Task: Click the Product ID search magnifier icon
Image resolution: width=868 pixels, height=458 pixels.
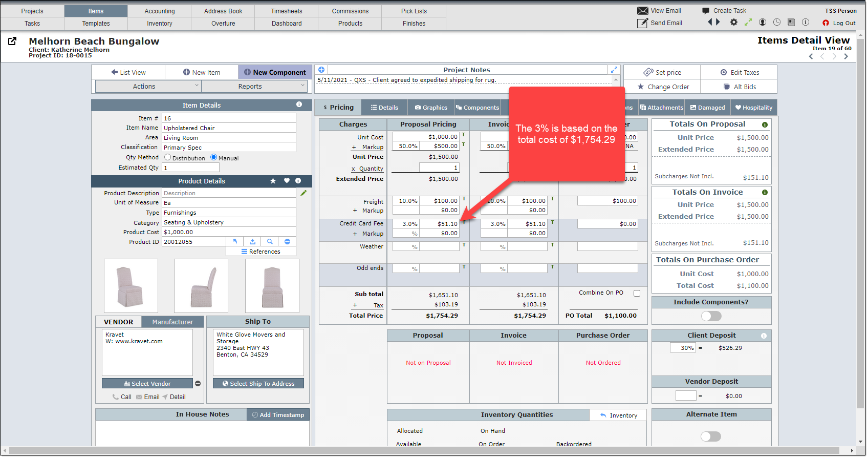Action: pos(270,241)
